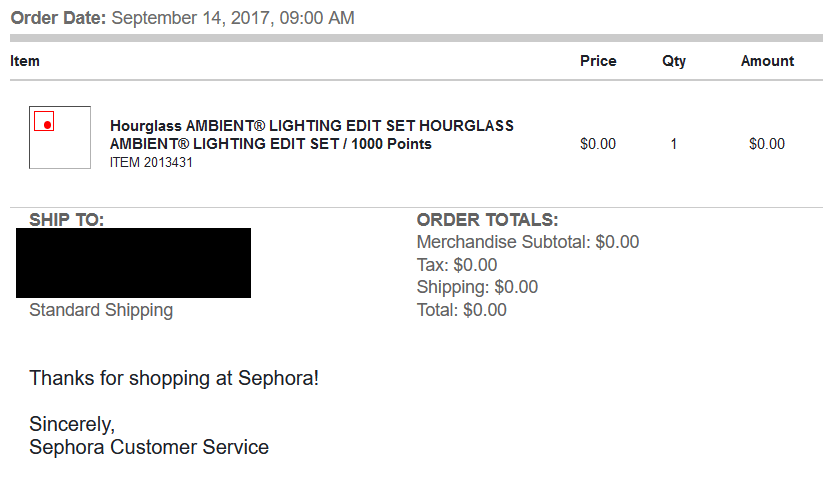
Task: Select the Order Date label
Action: point(58,18)
